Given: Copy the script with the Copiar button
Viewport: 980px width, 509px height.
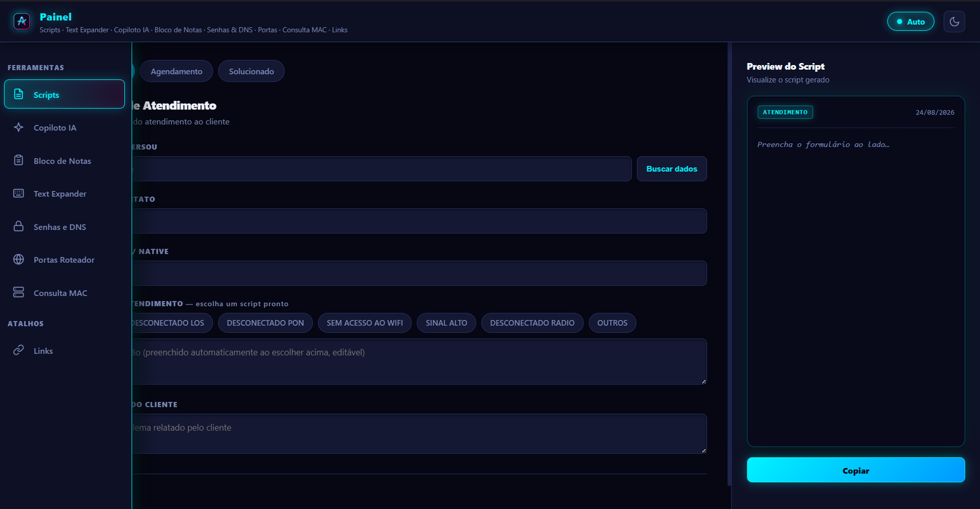Looking at the screenshot, I should pyautogui.click(x=856, y=470).
